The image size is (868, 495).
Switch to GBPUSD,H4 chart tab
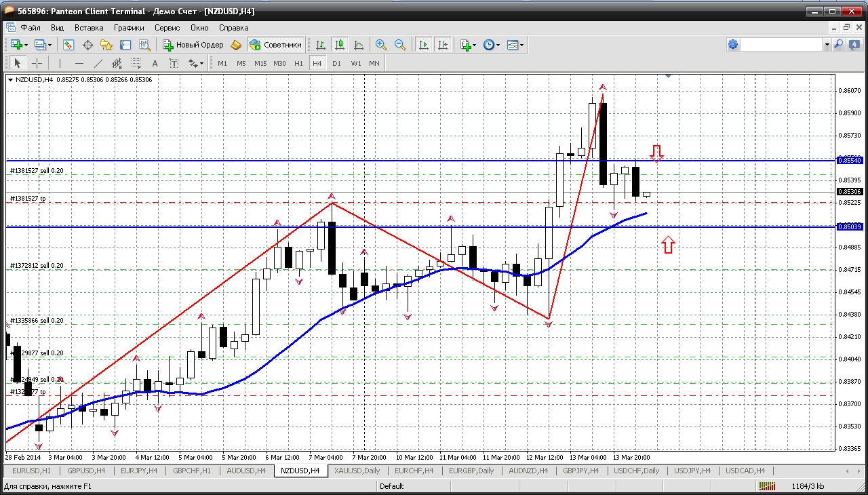point(85,471)
